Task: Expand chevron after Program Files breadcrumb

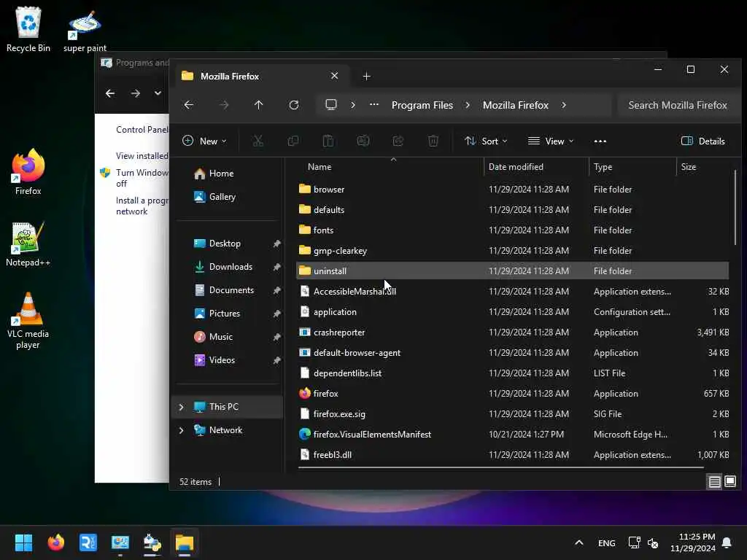Action: tap(468, 105)
